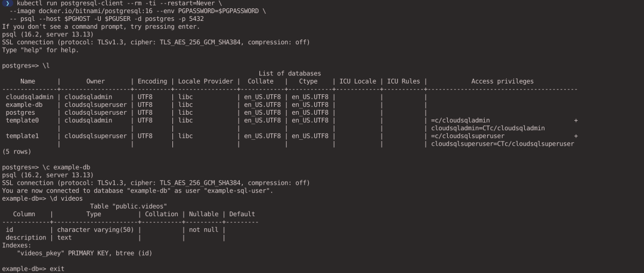Click the "videos_pkey" index line

click(85, 254)
